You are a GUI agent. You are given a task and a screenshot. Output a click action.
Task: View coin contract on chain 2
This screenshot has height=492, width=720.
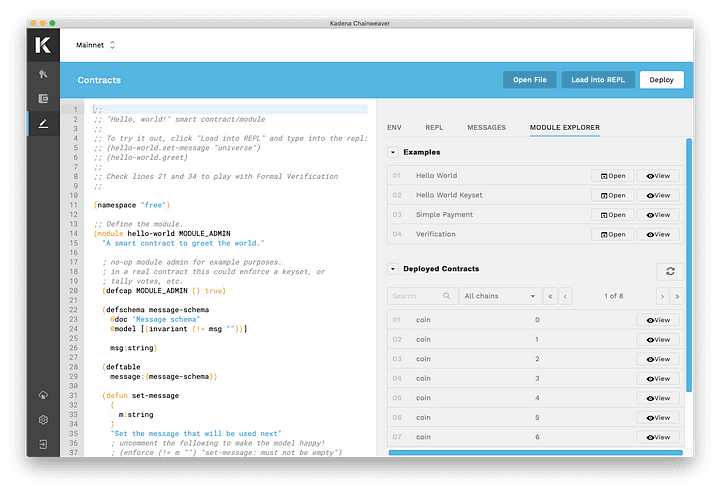(x=658, y=359)
